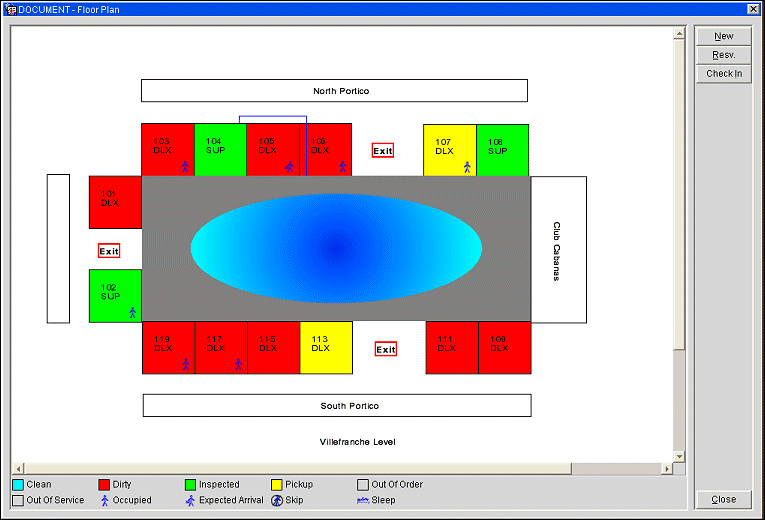This screenshot has width=765, height=520.
Task: Click the Occupied legend icon
Action: (x=104, y=500)
